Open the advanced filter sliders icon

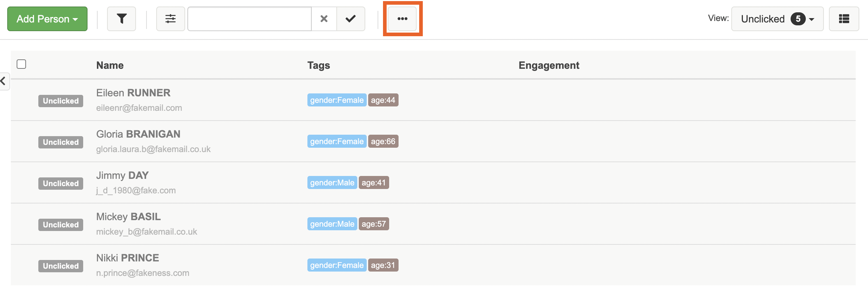point(170,19)
